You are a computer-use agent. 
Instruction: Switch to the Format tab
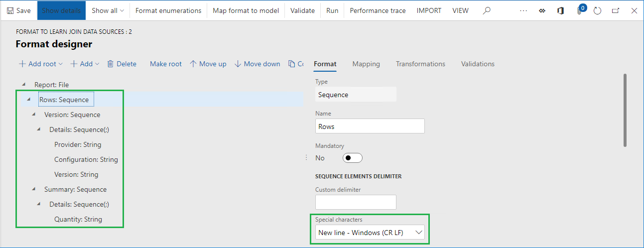325,64
